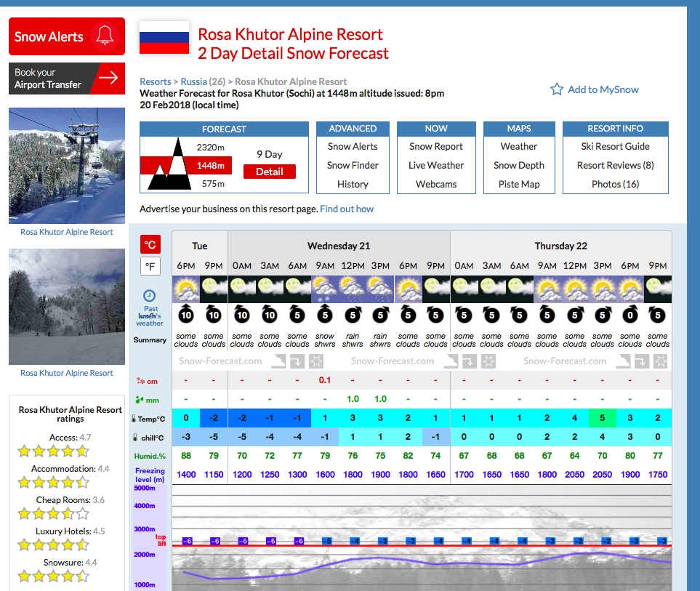
Task: Switch units to Celsius
Action: (x=150, y=244)
